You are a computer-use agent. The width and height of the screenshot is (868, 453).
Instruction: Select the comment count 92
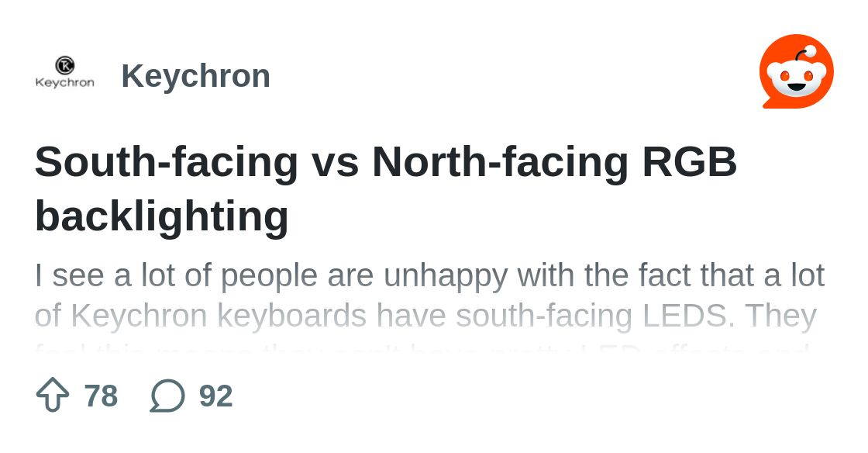tap(216, 396)
